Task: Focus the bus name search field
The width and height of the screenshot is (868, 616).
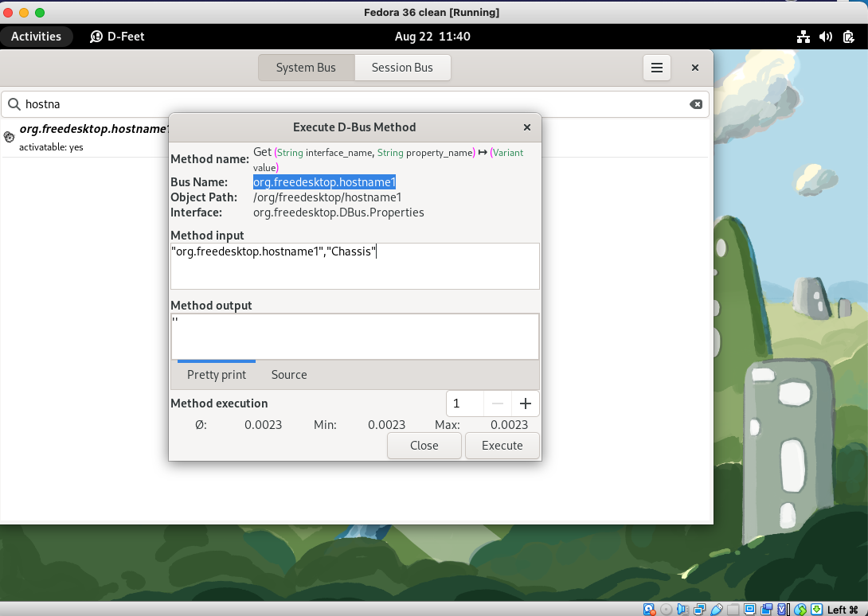Action: coord(354,104)
